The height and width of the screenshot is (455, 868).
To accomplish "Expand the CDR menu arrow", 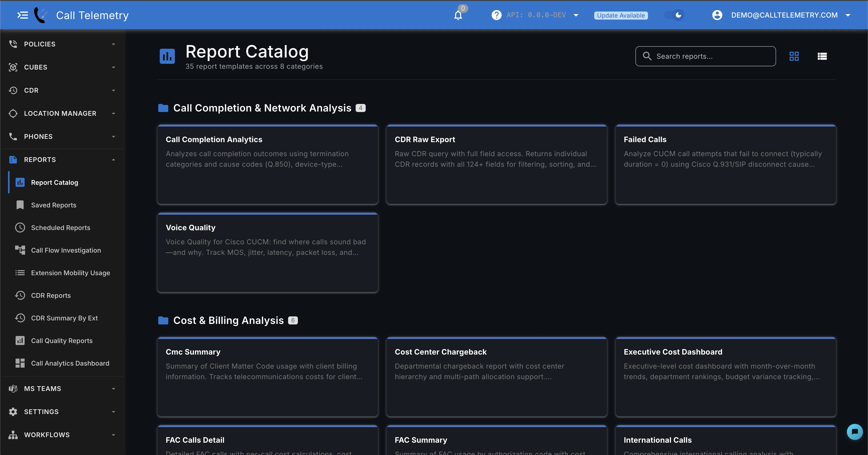I will click(114, 90).
